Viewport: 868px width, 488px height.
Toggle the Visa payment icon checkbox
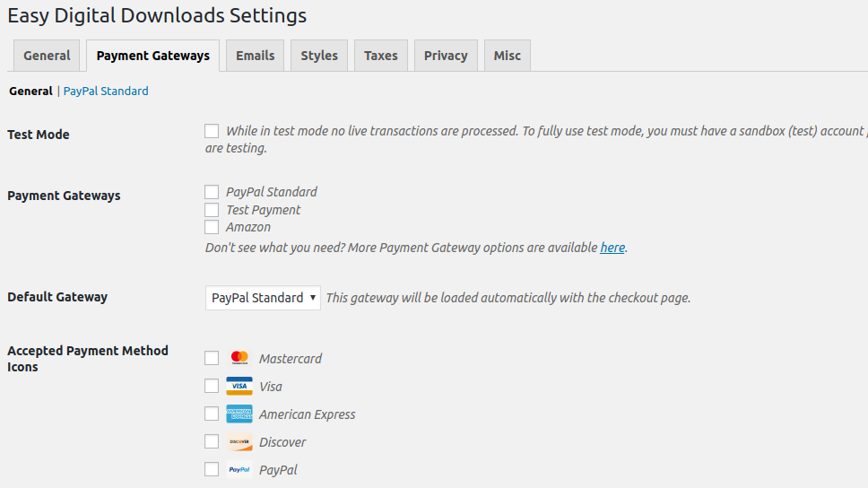(212, 386)
